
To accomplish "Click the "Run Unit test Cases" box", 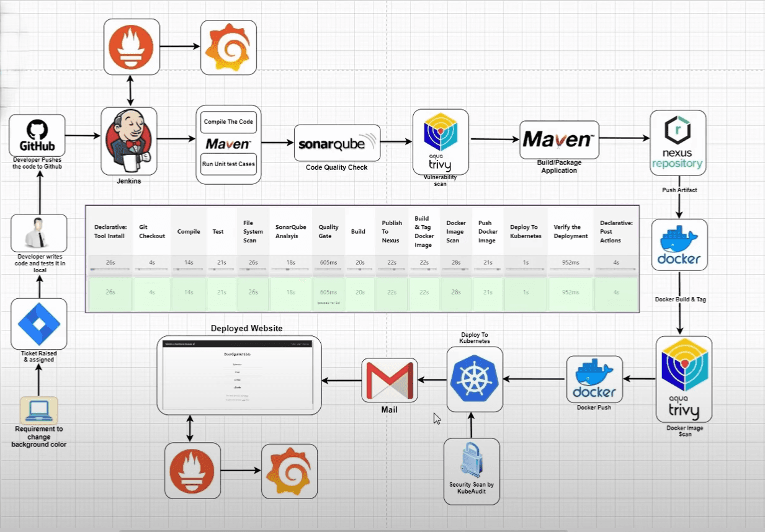I will tap(228, 164).
